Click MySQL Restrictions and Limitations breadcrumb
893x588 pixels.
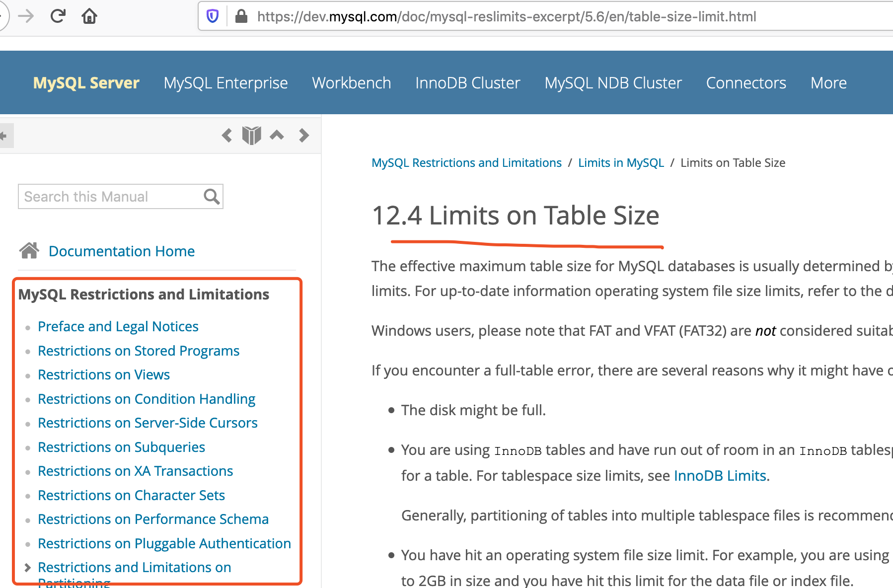(x=466, y=163)
